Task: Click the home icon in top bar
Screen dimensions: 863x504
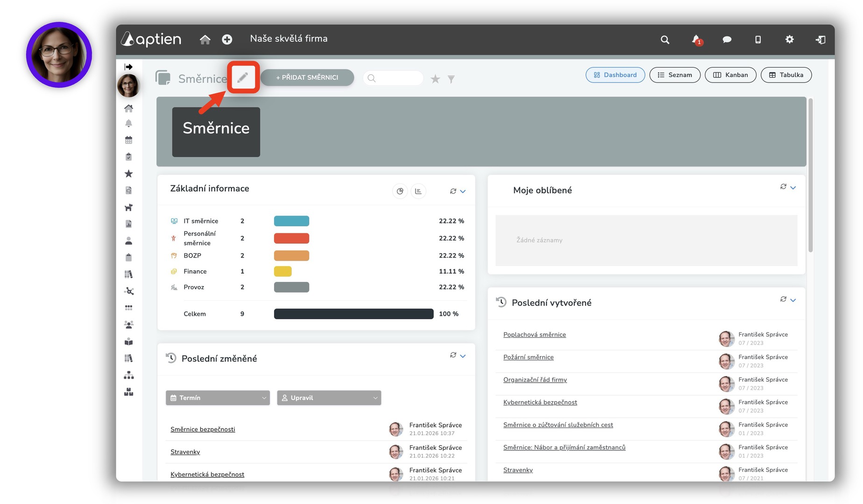Action: (x=205, y=40)
